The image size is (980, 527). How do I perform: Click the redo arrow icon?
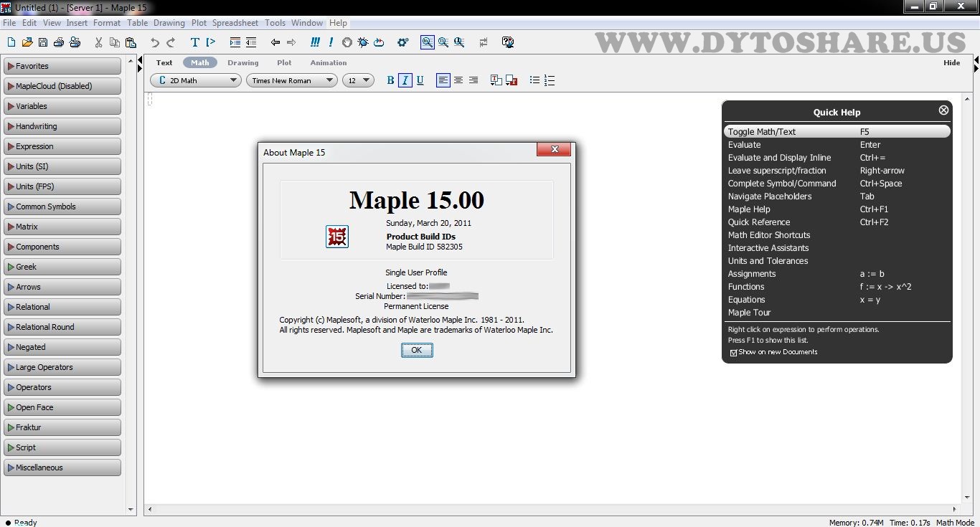[171, 42]
